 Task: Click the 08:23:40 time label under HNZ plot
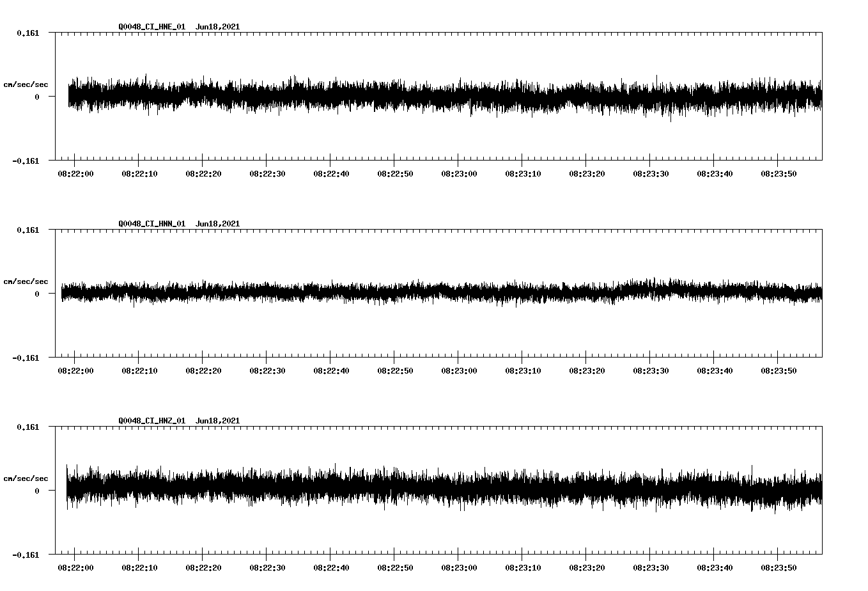point(715,567)
